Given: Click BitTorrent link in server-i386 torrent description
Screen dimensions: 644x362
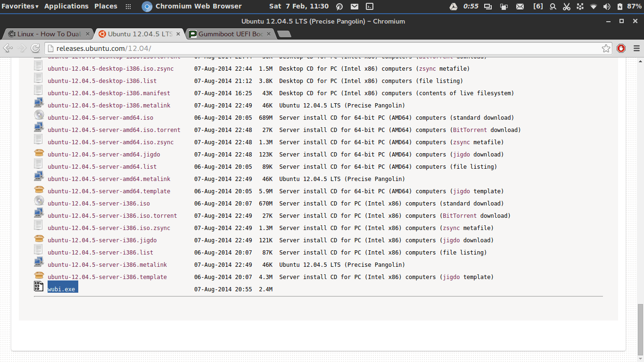Looking at the screenshot, I should click(460, 216).
